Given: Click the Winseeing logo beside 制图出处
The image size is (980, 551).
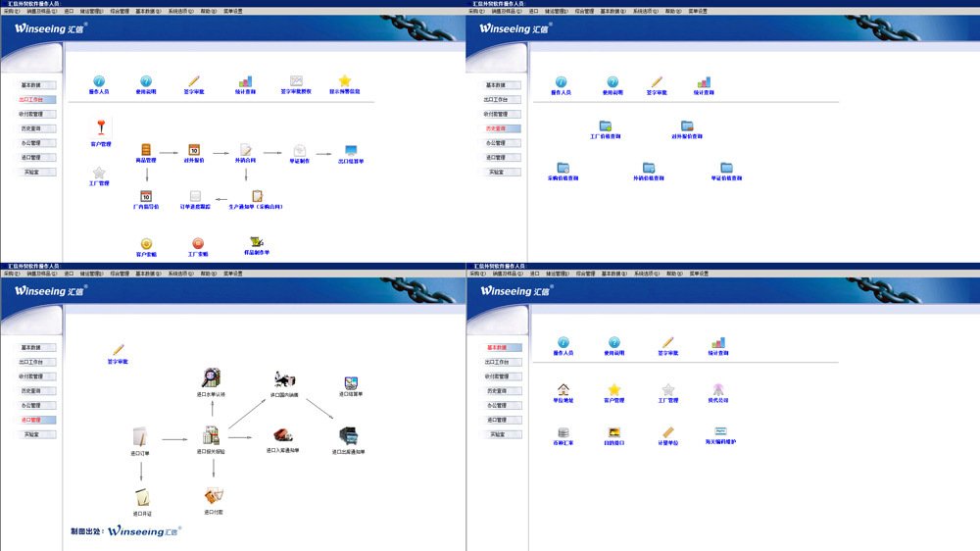Looking at the screenshot, I should [x=143, y=531].
